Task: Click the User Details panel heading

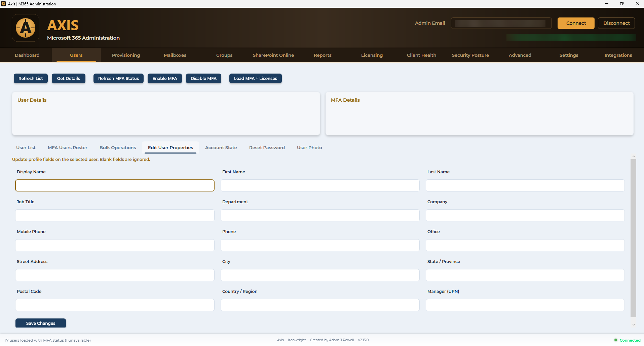Action: point(32,100)
